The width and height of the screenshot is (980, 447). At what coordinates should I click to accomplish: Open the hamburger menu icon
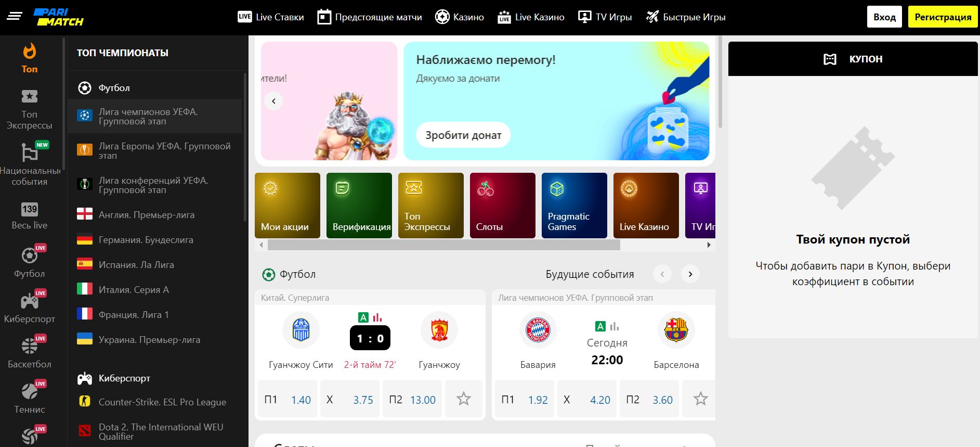15,16
